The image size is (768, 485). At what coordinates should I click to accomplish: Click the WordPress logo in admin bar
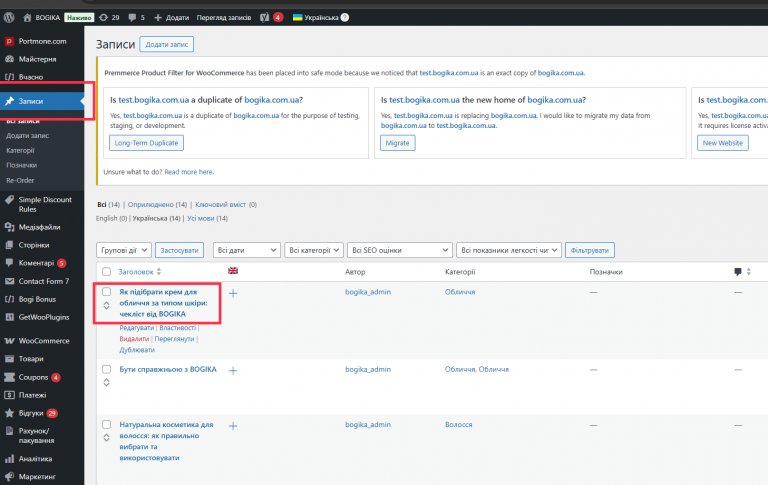pyautogui.click(x=9, y=18)
